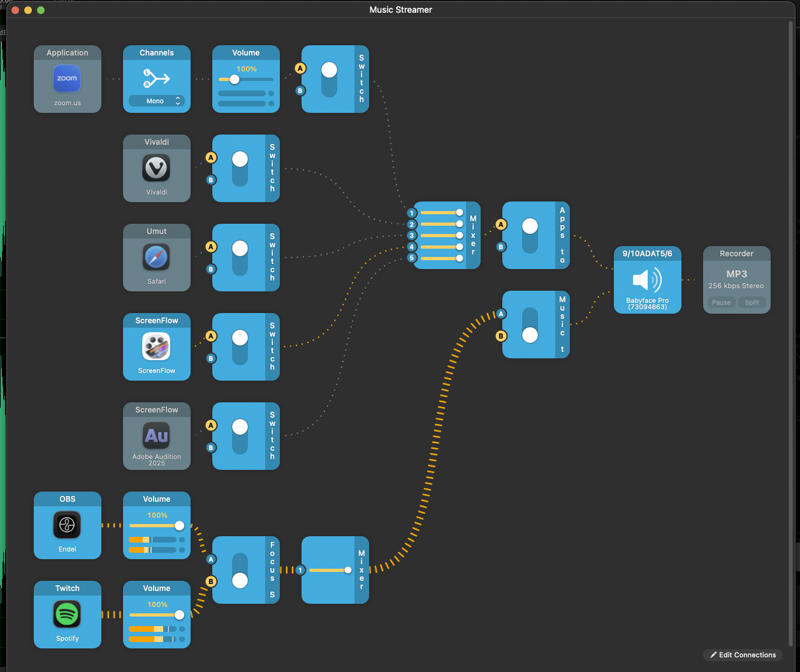Select the Twitch block header
The image size is (800, 672).
(67, 588)
